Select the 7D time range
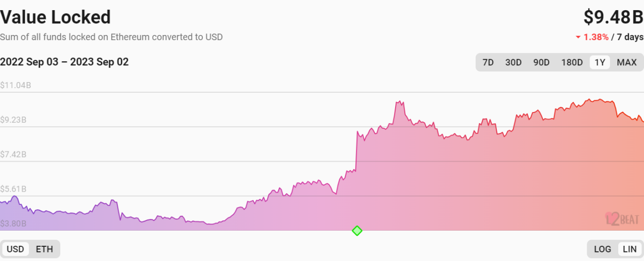 click(488, 62)
